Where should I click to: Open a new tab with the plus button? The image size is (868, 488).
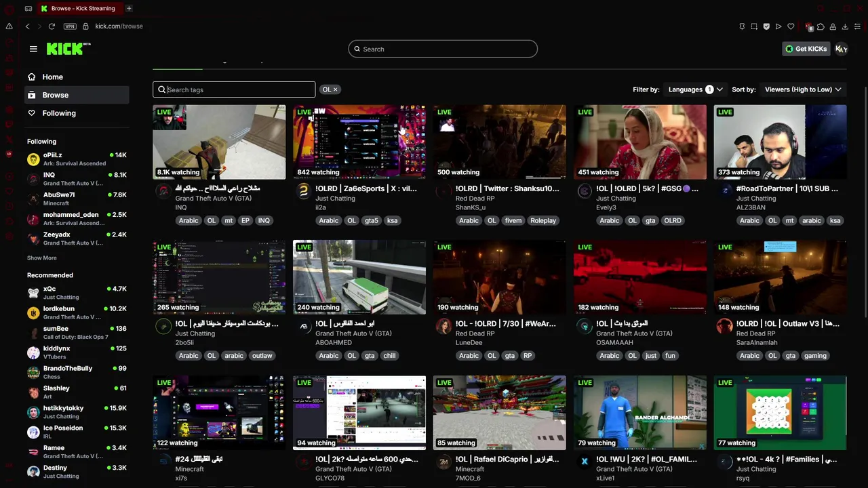click(129, 8)
